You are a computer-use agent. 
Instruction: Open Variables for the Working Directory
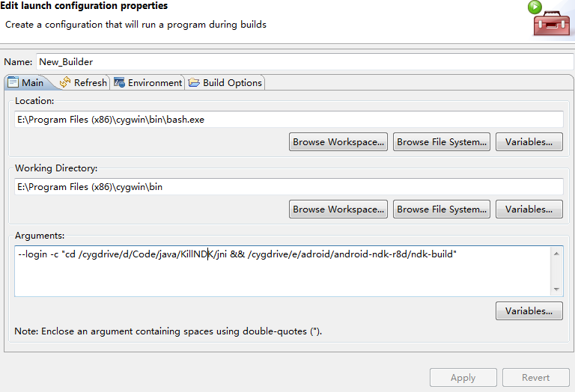(x=529, y=209)
